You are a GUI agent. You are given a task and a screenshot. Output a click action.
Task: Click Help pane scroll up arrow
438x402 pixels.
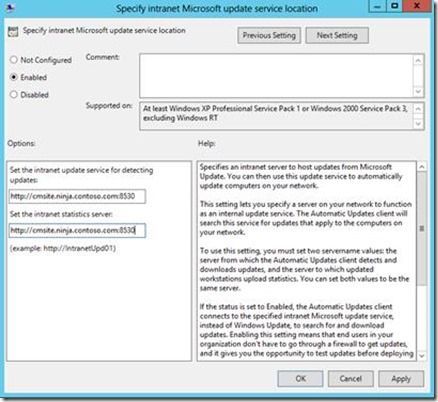pyautogui.click(x=422, y=167)
